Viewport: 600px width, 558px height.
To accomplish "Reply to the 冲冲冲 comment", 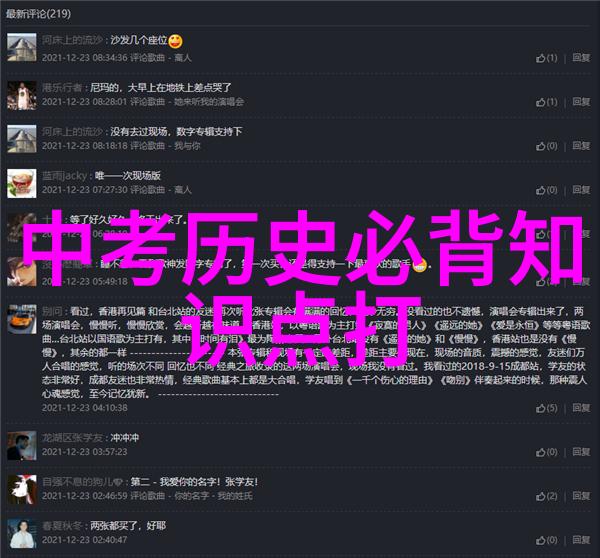I will (581, 452).
